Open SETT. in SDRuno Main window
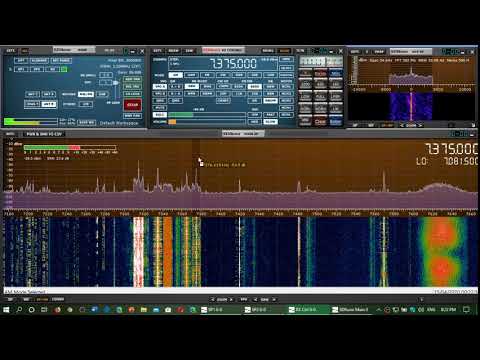Image resolution: width=480 pixels, height=360 pixels. click(11, 51)
